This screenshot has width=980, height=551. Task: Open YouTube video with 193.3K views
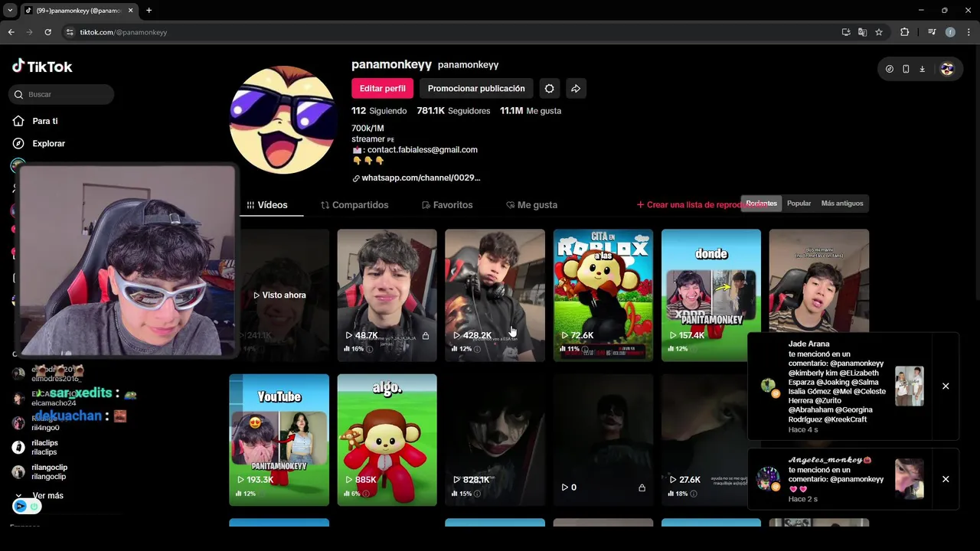coord(279,439)
